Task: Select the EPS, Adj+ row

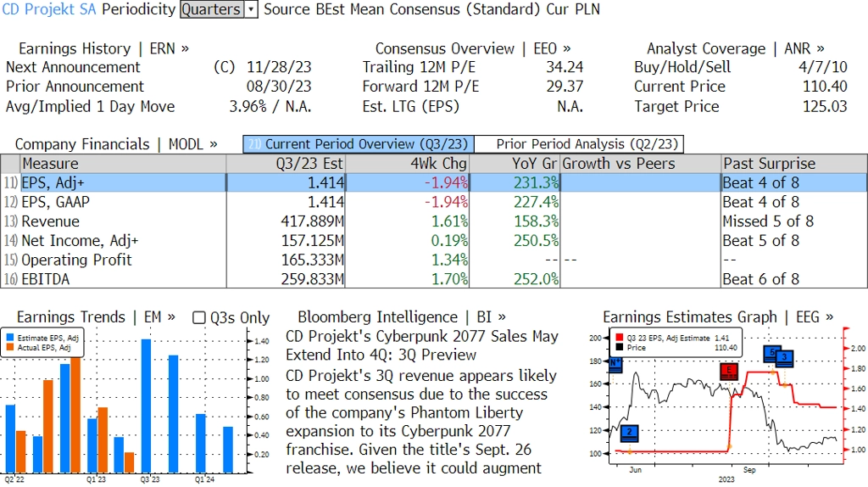Action: (433, 182)
